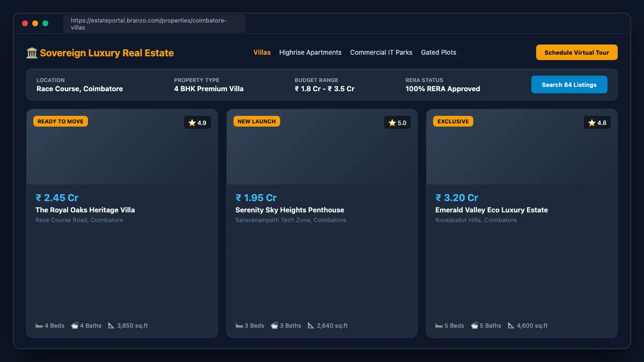Open Serenity Sky Heights Penthouse listing title
Viewport: 644px width, 362px height.
(290, 210)
